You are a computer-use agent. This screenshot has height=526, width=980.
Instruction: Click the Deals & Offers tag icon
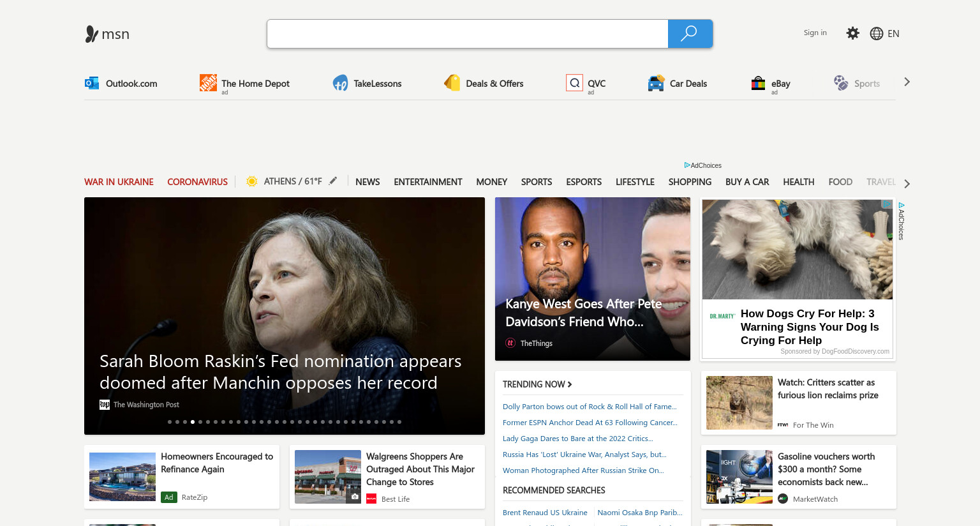[x=452, y=83]
